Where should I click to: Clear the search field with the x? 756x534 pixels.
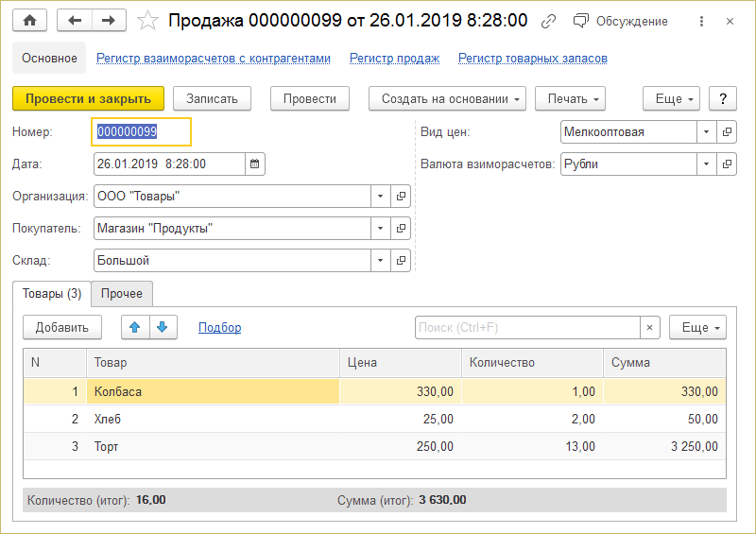coord(649,328)
